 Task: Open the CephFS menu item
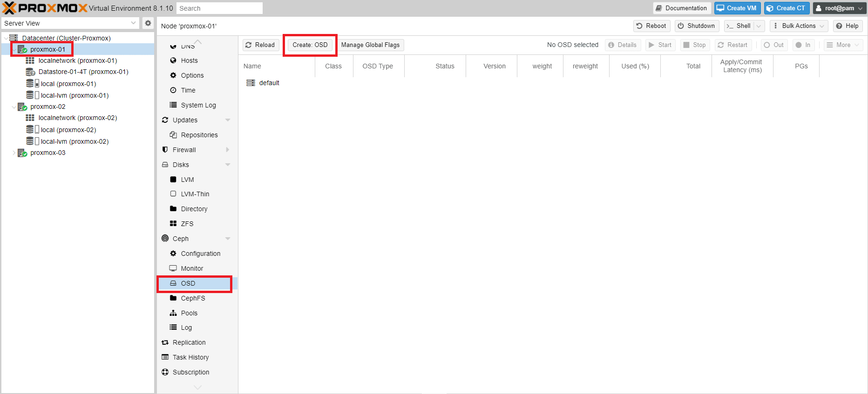(197, 298)
